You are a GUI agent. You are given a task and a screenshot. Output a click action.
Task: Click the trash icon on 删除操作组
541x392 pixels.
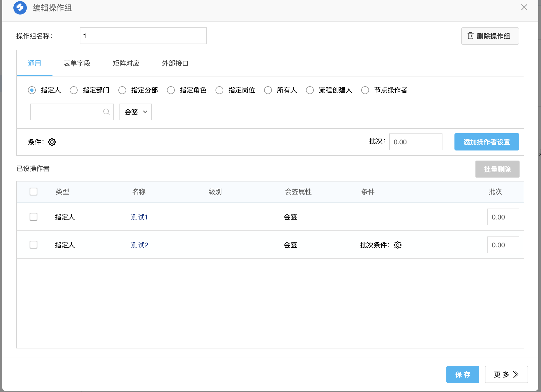(x=471, y=36)
